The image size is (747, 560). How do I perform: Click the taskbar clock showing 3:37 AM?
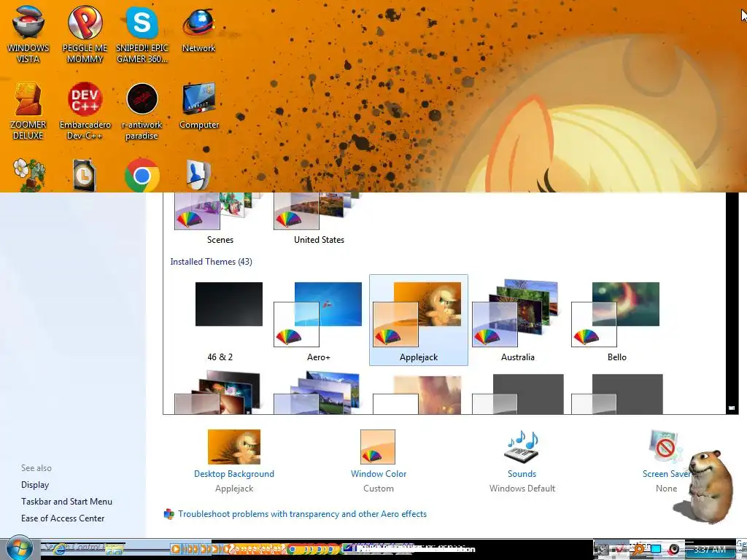click(709, 550)
